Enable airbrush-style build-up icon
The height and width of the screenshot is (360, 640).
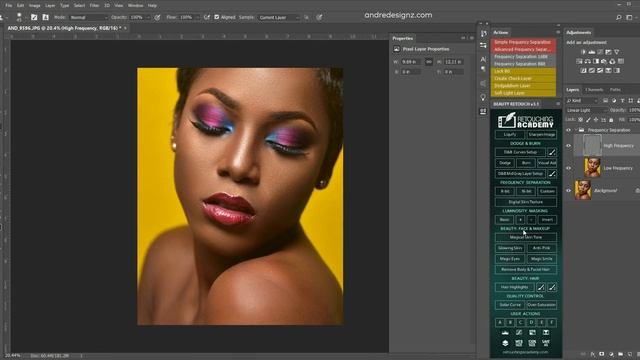207,17
